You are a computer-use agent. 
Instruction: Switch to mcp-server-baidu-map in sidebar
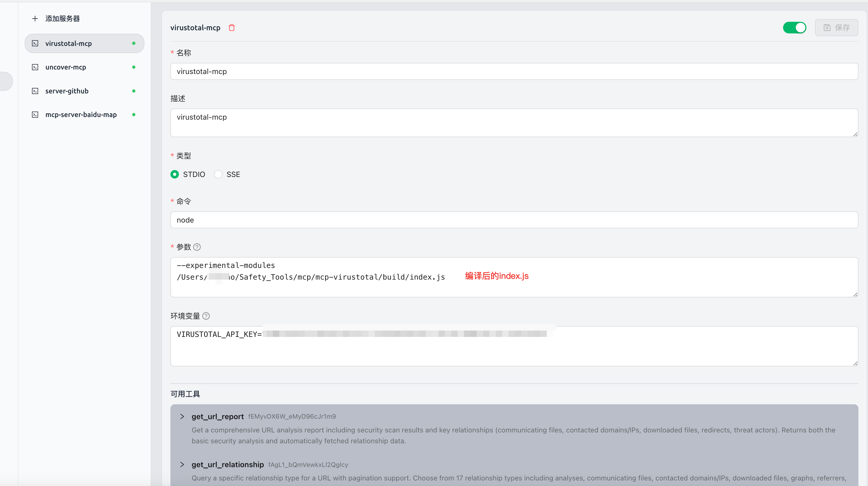[81, 115]
